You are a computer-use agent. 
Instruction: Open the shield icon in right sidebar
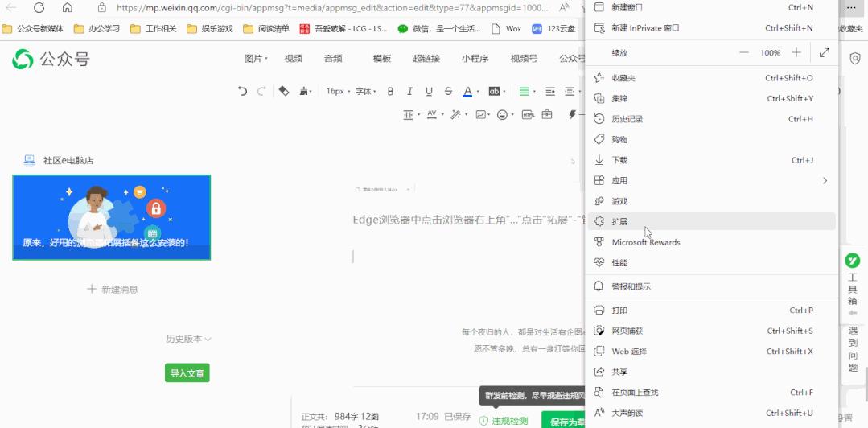(x=854, y=58)
